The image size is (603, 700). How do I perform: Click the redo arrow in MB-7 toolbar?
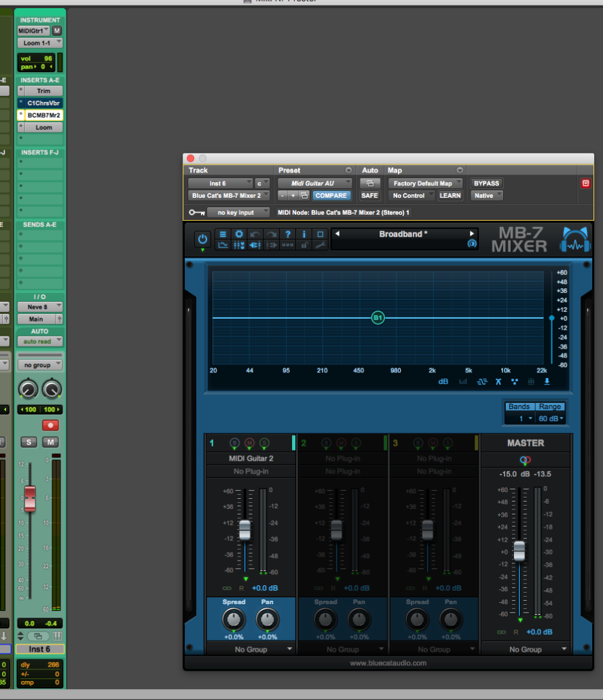[x=272, y=234]
